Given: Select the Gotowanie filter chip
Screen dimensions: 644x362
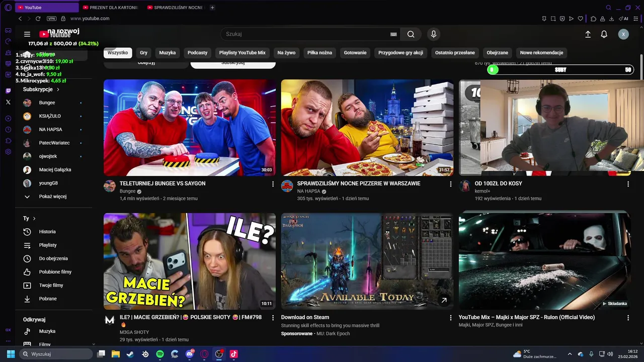Looking at the screenshot, I should click(x=355, y=53).
